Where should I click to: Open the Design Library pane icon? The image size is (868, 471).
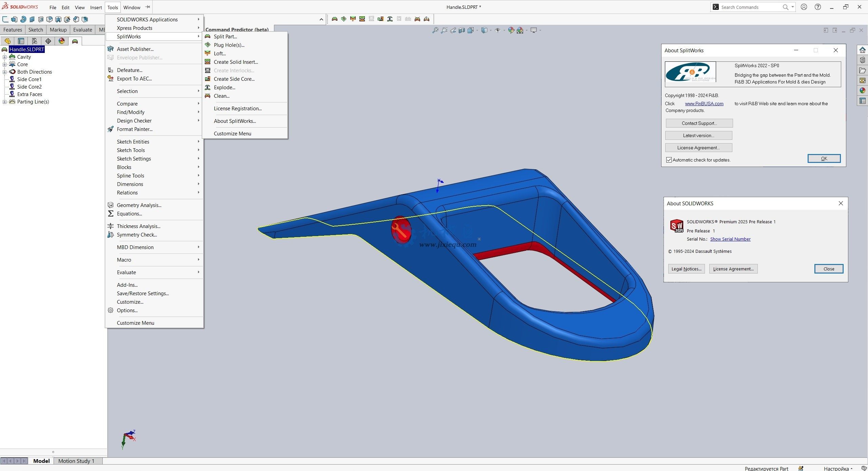pyautogui.click(x=862, y=60)
